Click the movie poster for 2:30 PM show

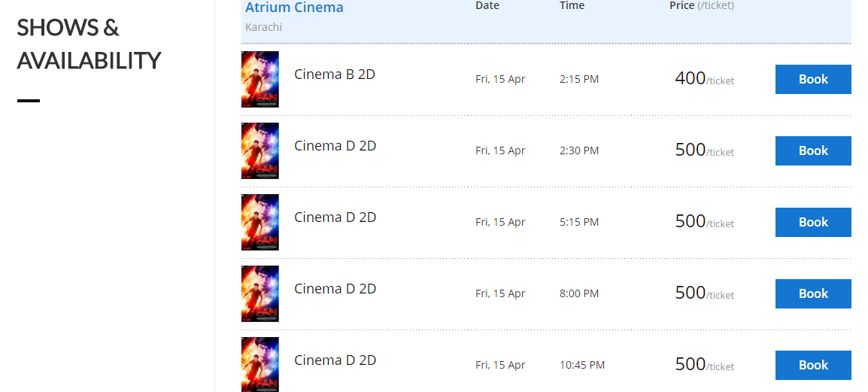pos(259,150)
